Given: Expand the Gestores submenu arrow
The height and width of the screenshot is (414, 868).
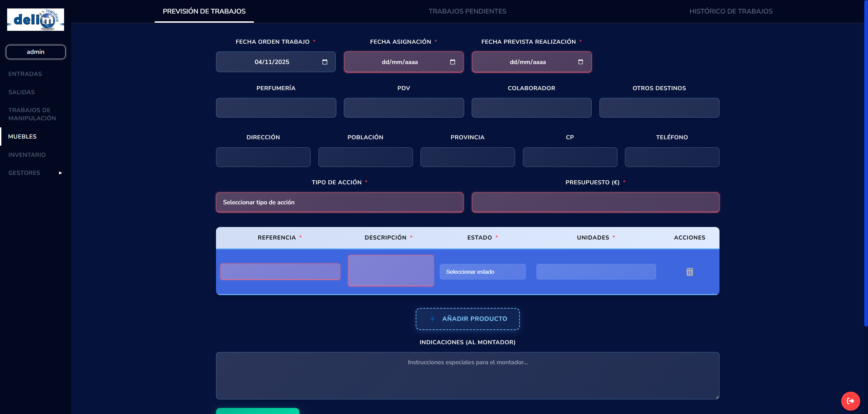Looking at the screenshot, I should [60, 173].
